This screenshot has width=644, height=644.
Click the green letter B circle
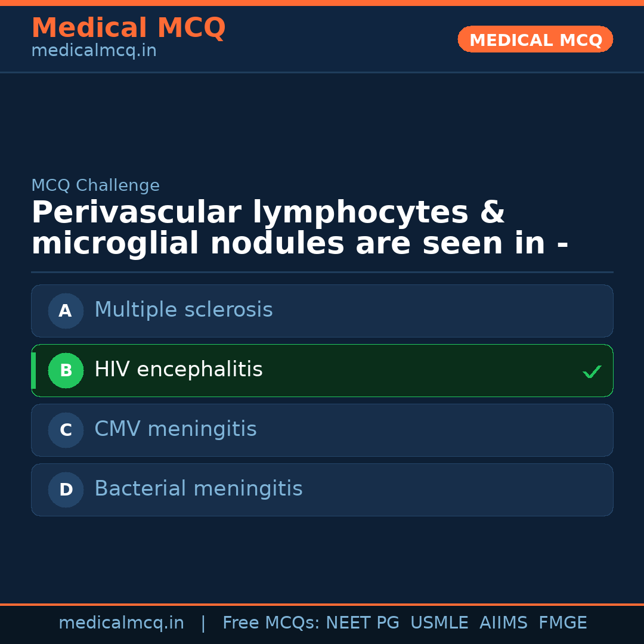pos(66,370)
